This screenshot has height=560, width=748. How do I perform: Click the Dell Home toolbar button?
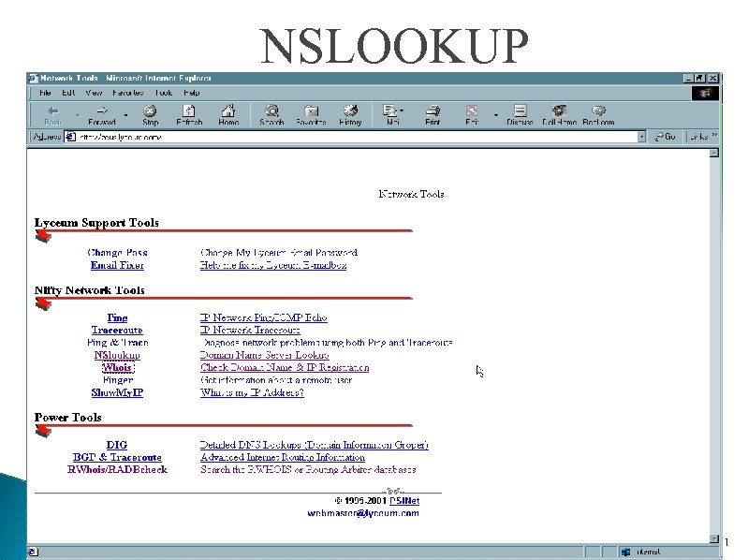pyautogui.click(x=559, y=115)
